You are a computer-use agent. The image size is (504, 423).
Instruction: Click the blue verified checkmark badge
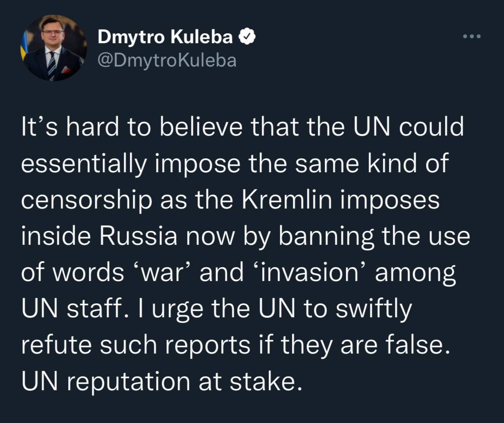pos(248,38)
